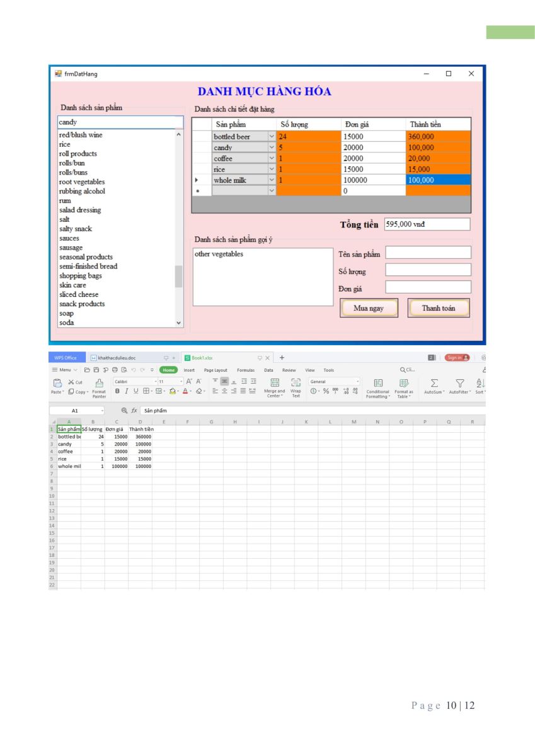Click the Center horizontal alignment icon
Screen dimensions: 535x756
pos(224,391)
